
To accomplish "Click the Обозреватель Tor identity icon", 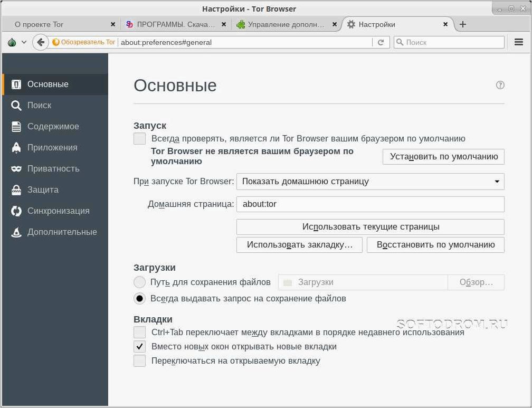I will pos(56,42).
